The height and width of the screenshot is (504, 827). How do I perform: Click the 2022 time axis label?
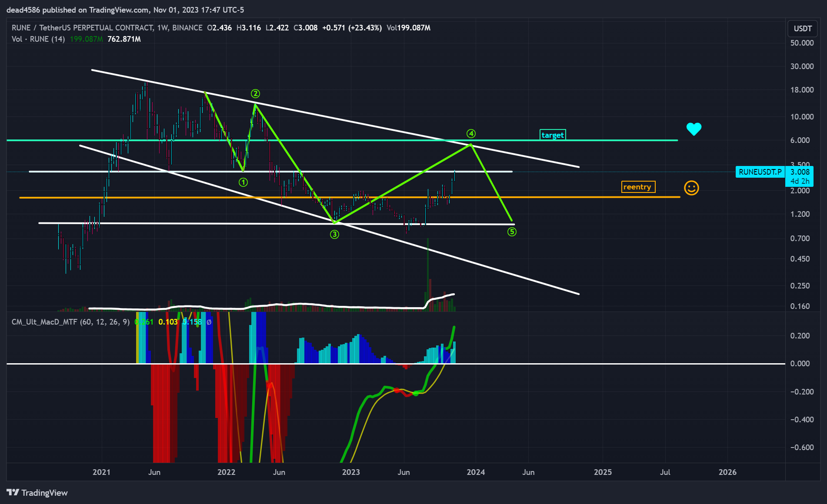[x=226, y=472]
